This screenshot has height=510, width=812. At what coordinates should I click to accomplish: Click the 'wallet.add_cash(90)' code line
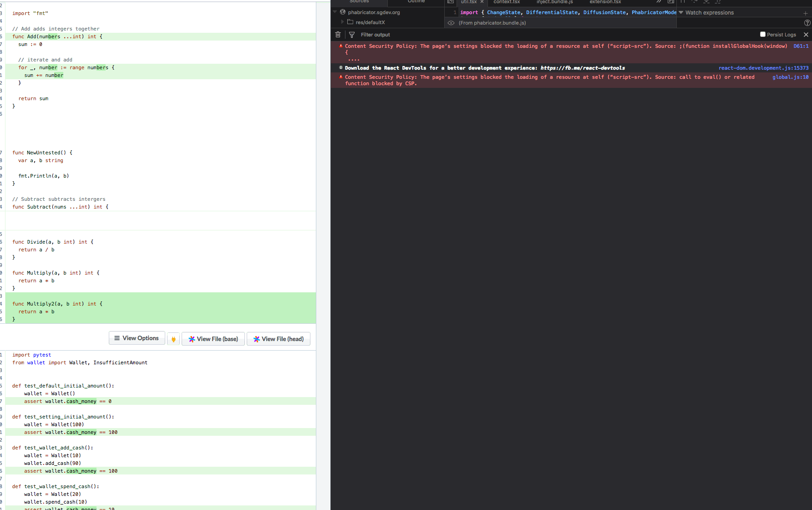tap(52, 463)
